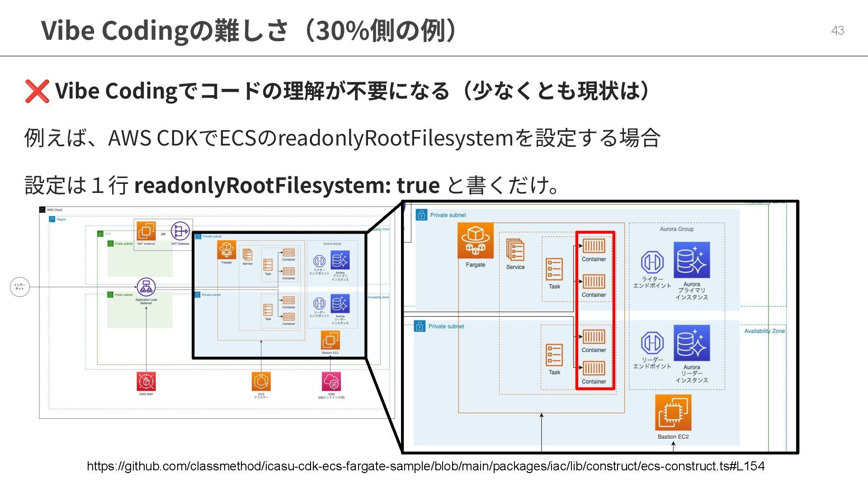Click the SSM icon for DB maintenance
Screen dimensions: 868x488
331,381
